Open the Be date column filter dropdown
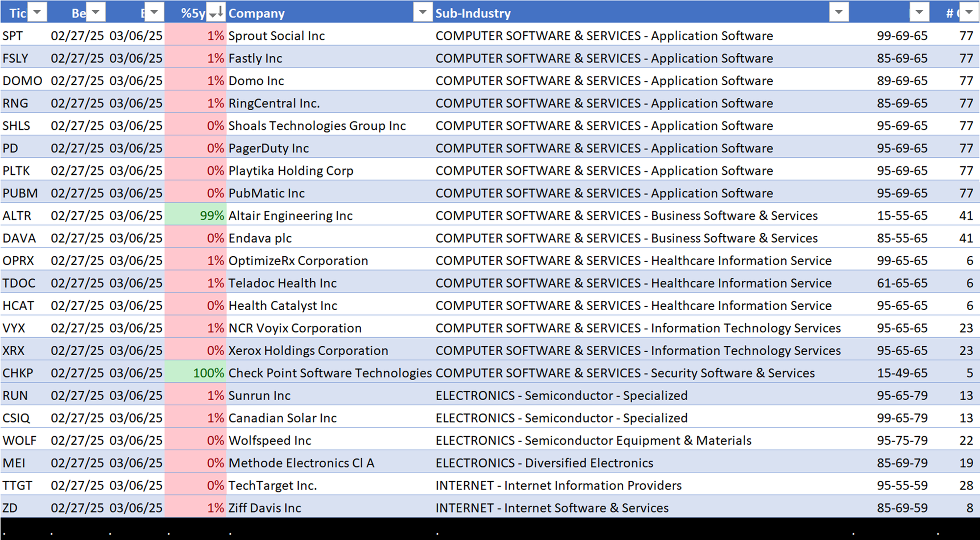 tap(96, 12)
